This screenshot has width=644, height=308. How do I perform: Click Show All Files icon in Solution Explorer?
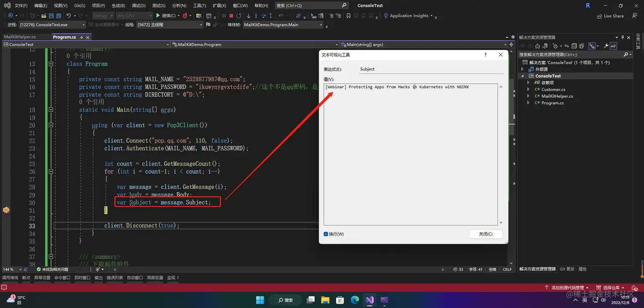(581, 46)
